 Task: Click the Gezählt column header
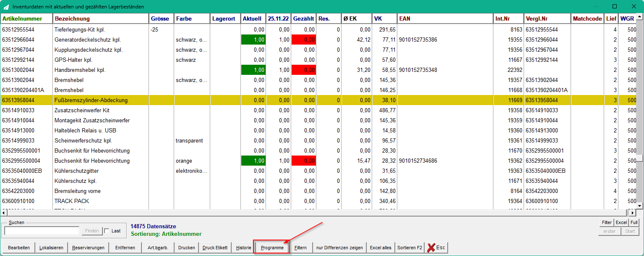tap(304, 19)
